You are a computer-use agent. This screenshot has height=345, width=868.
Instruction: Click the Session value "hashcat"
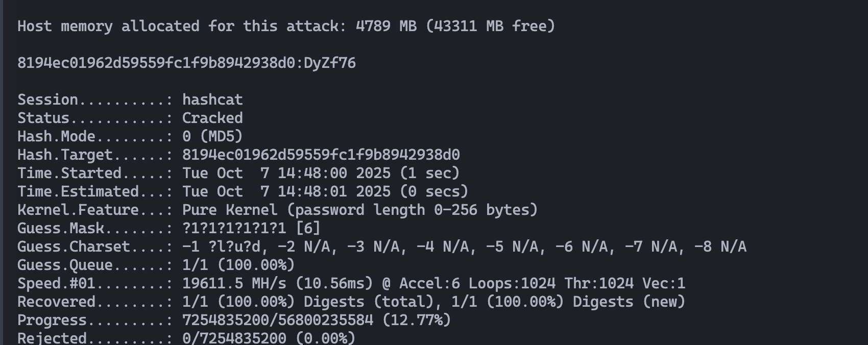coord(212,100)
